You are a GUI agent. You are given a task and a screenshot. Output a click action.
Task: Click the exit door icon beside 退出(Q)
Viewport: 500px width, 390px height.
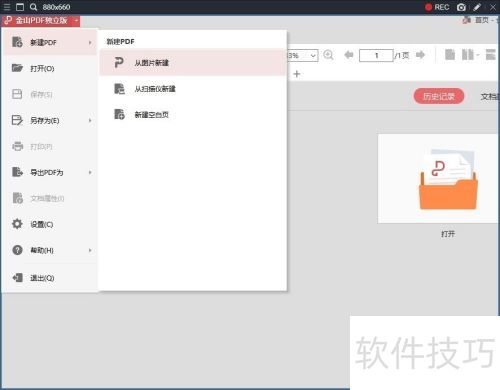click(x=18, y=277)
